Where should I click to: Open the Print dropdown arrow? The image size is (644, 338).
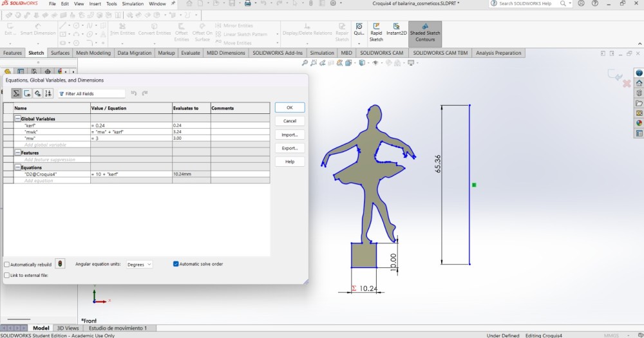[254, 3]
